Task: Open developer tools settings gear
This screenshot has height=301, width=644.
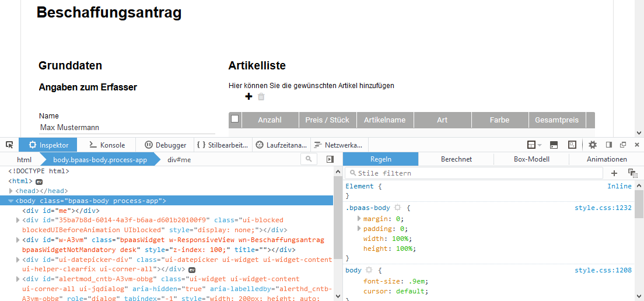Action: tap(593, 145)
